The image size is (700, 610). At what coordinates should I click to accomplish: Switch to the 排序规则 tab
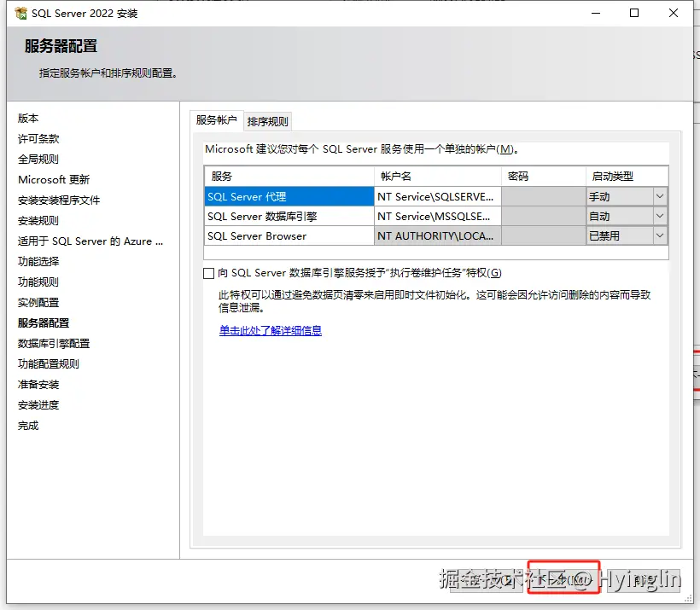267,121
